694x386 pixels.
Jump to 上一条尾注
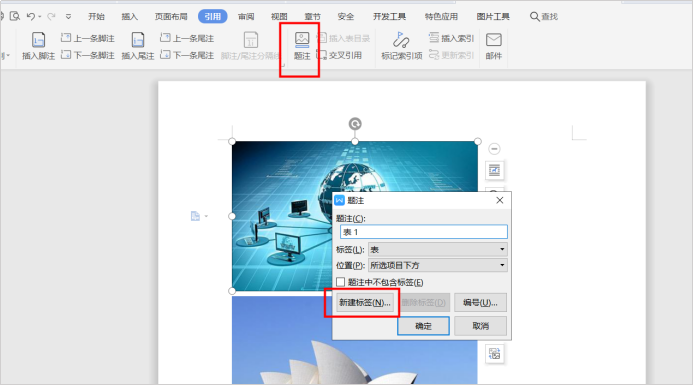[187, 38]
